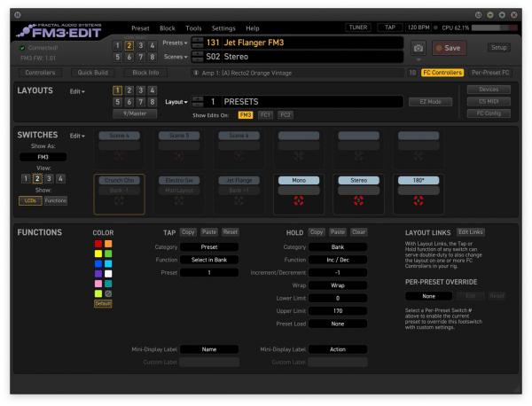Click the Setup button
The image size is (532, 406).
[x=498, y=48]
